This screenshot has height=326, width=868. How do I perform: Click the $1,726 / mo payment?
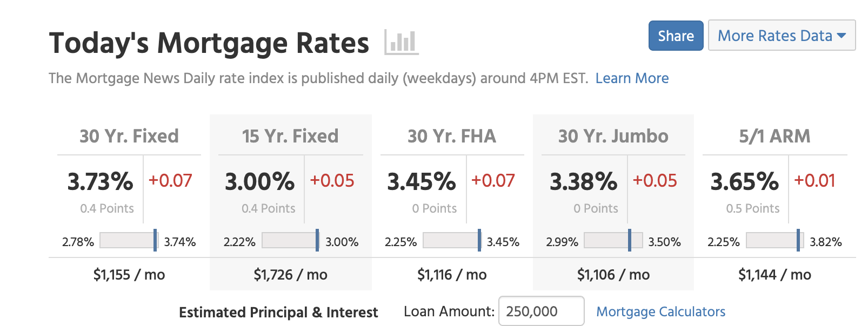click(290, 275)
